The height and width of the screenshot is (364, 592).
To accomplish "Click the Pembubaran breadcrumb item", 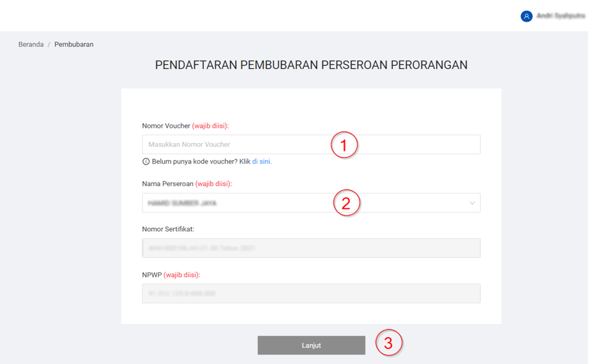I will coord(73,45).
